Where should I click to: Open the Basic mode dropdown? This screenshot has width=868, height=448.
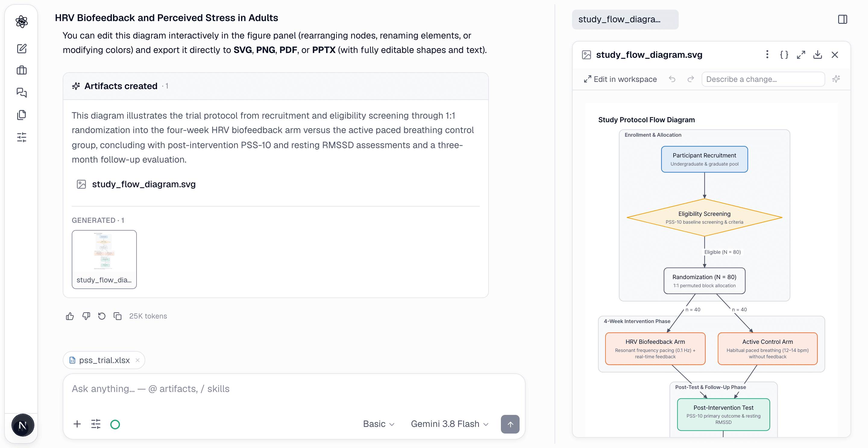pos(379,424)
